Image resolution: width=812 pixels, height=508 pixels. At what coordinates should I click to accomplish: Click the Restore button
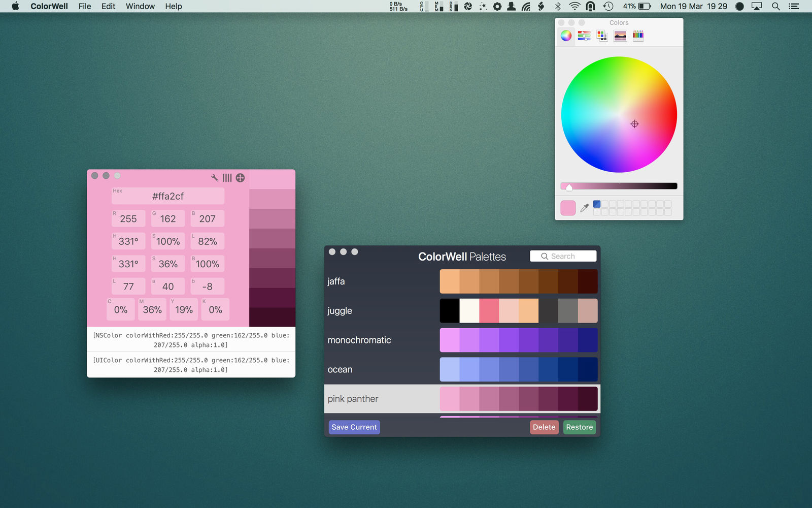[x=580, y=427]
